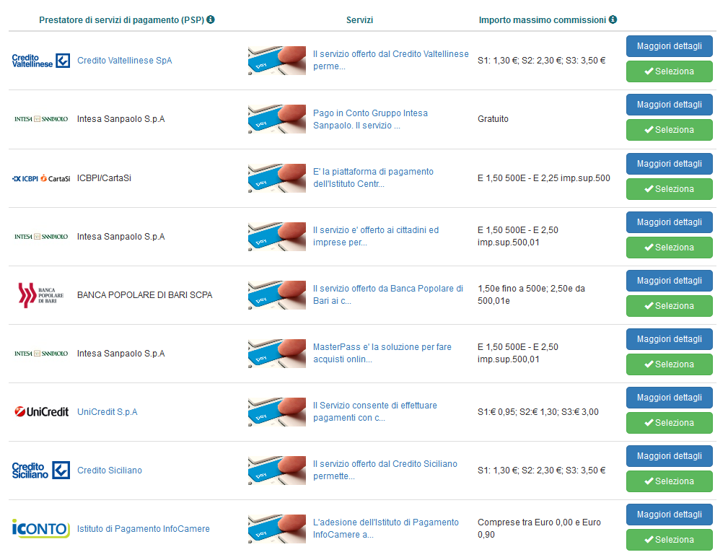
Task: Click the info icon beside Importo massimo commissioni
Action: click(x=613, y=19)
